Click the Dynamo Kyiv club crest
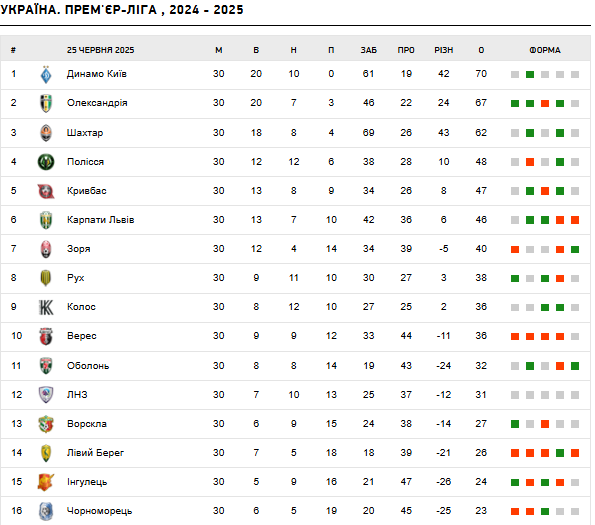The height and width of the screenshot is (525, 595). [x=46, y=74]
